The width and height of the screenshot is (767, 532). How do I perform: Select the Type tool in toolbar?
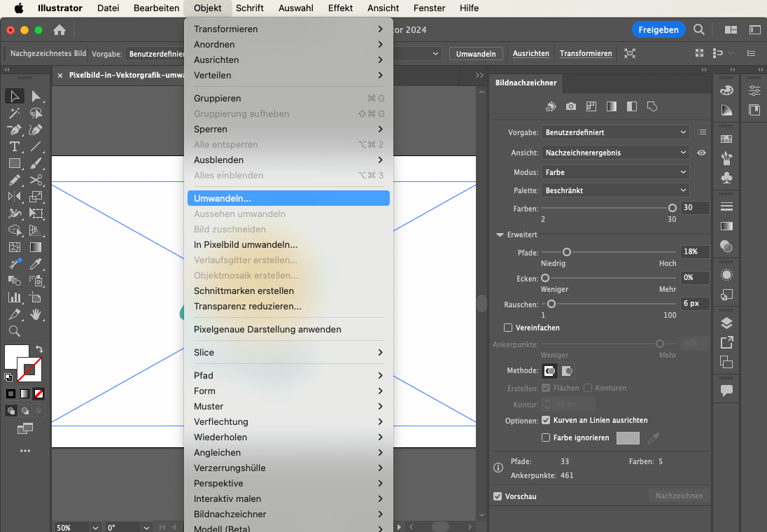[x=14, y=146]
